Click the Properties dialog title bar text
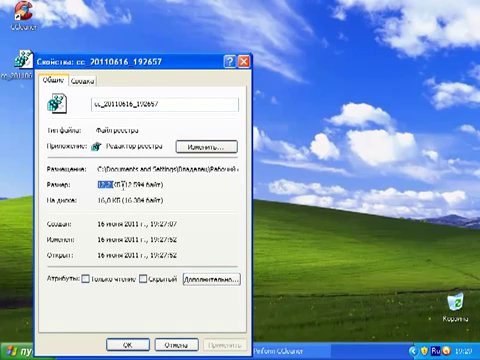Viewport: 480px width, 360px height. click(99, 62)
